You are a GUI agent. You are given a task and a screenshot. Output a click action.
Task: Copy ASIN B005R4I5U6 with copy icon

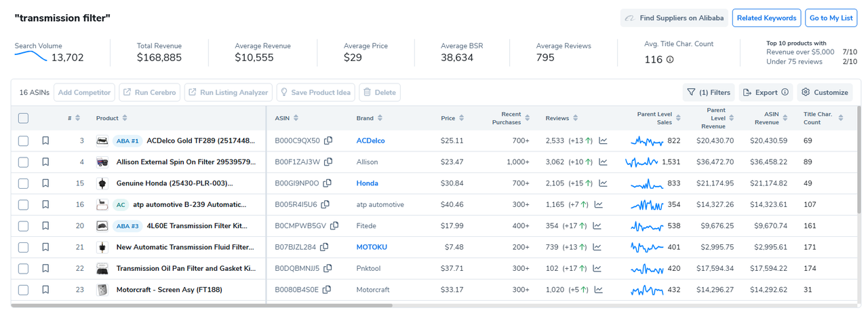(325, 204)
